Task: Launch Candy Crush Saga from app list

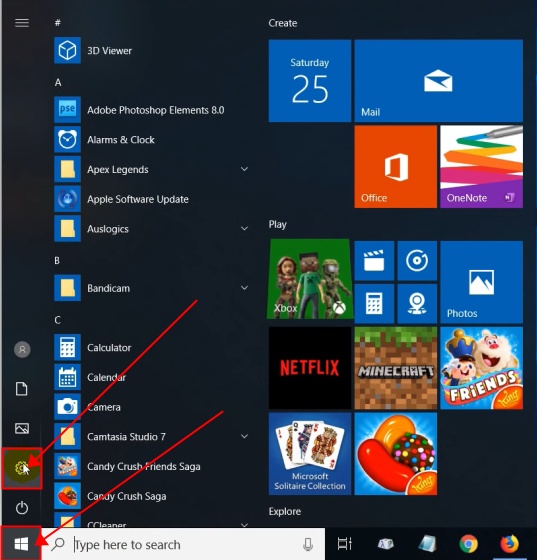Action: (126, 496)
